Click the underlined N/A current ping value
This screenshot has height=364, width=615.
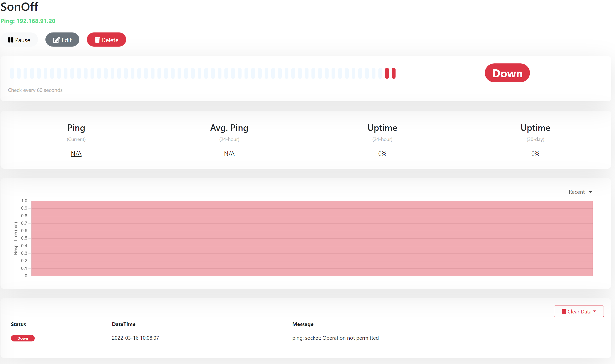coord(76,153)
